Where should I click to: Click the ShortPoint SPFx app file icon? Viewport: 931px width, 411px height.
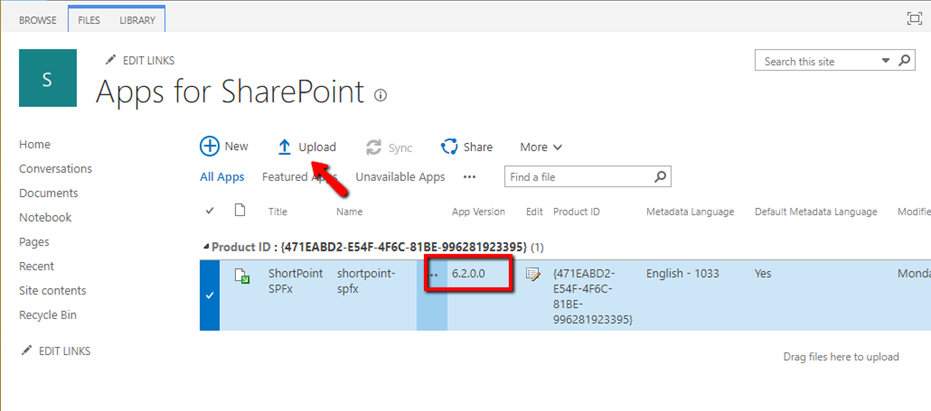[242, 276]
